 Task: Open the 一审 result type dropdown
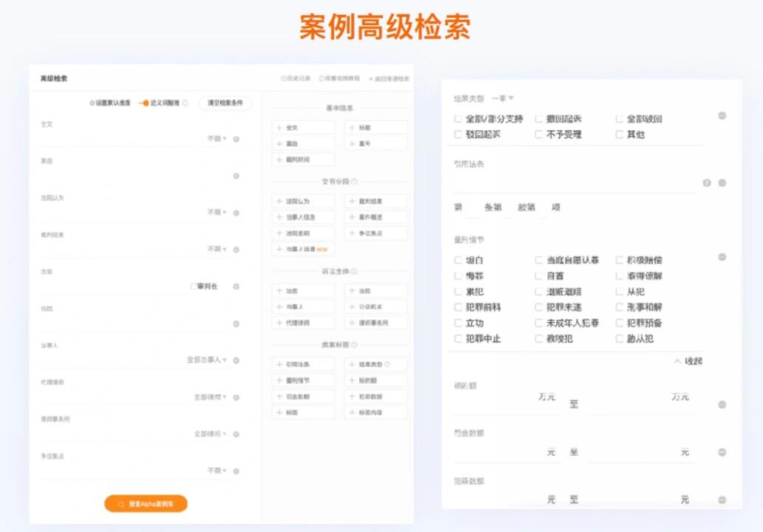[502, 99]
